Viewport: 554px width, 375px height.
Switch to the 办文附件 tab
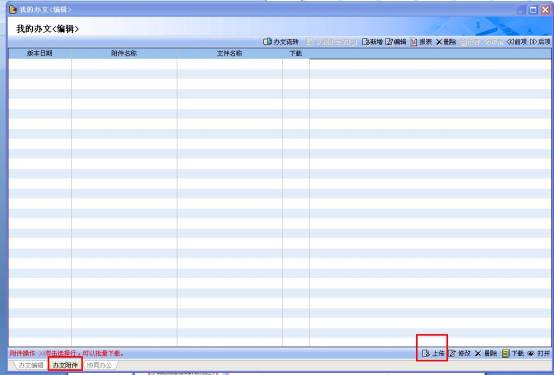point(65,365)
